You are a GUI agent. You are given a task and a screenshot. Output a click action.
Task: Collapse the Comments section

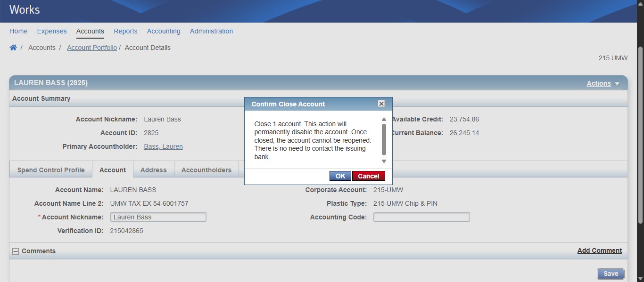(16, 251)
